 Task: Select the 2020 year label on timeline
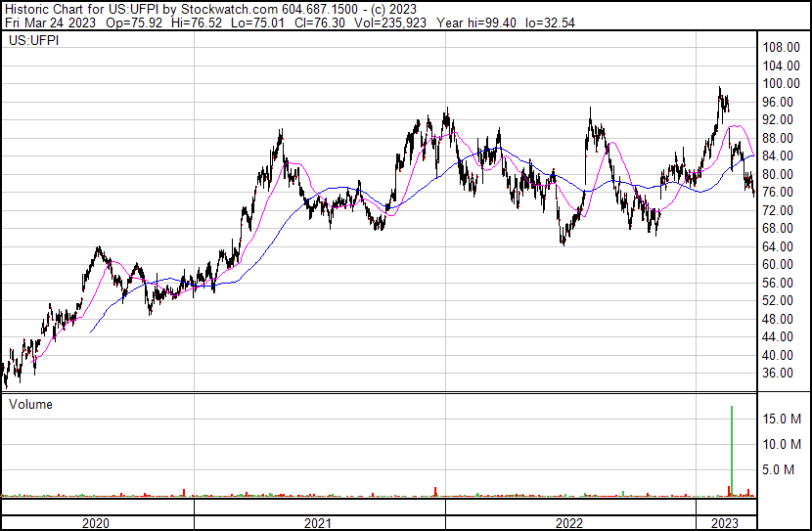[x=95, y=523]
